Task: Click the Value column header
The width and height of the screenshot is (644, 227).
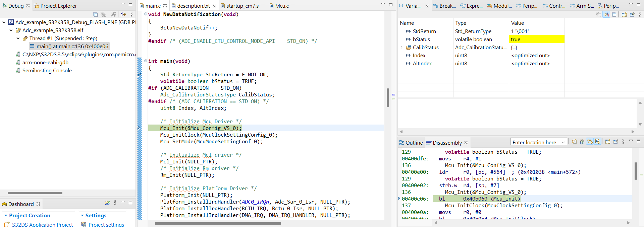Action: (537, 23)
